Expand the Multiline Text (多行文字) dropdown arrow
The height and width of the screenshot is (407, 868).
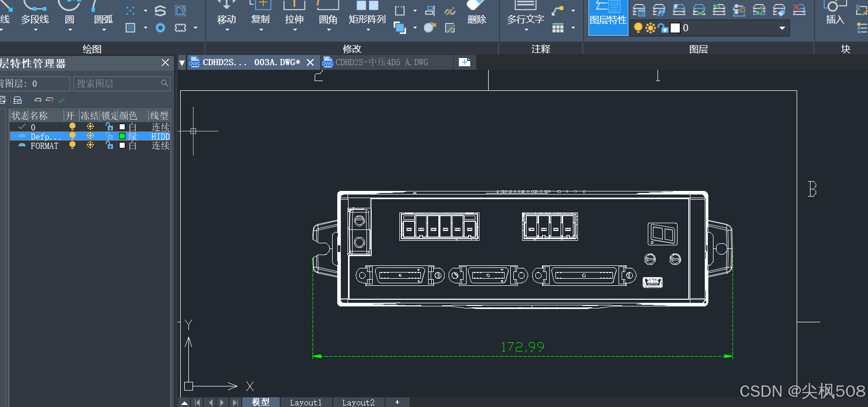pyautogui.click(x=526, y=30)
